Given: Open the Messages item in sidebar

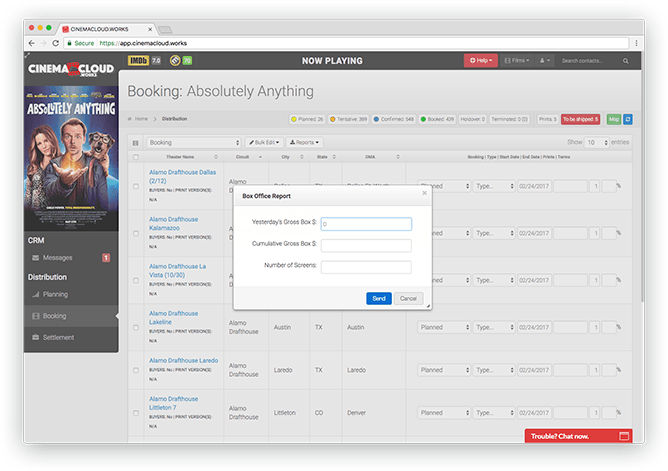Looking at the screenshot, I should [58, 258].
